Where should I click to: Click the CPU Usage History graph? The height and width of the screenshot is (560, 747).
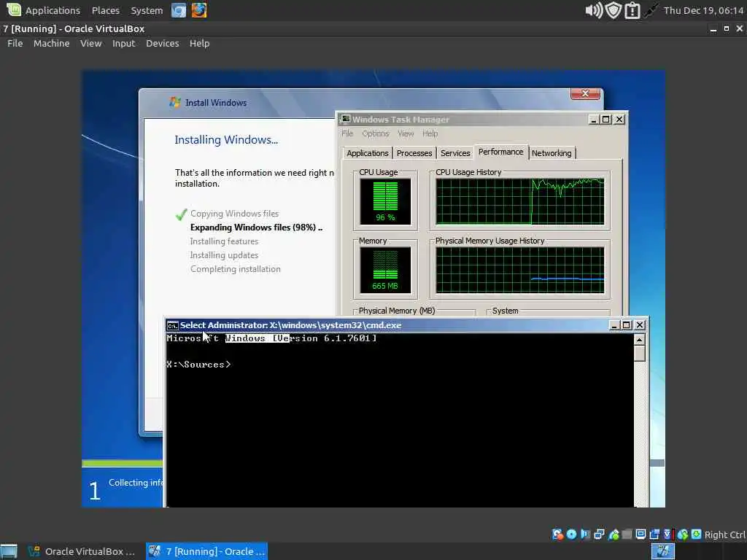(x=519, y=201)
